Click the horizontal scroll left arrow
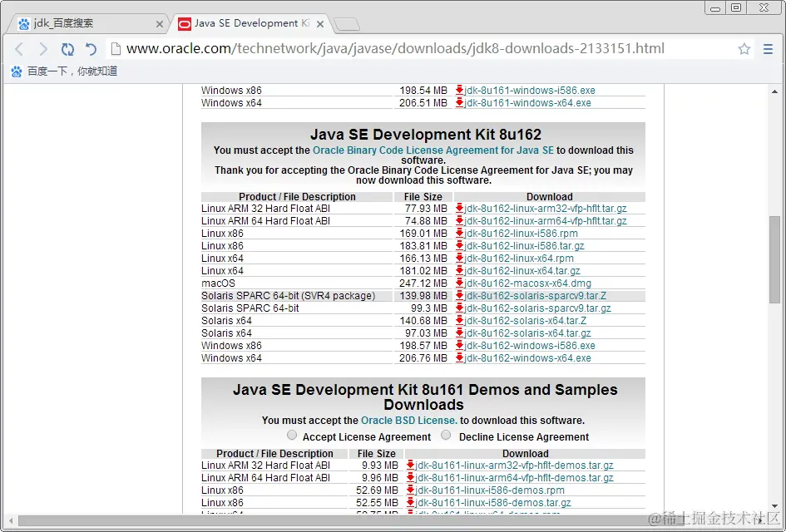 [x=11, y=520]
